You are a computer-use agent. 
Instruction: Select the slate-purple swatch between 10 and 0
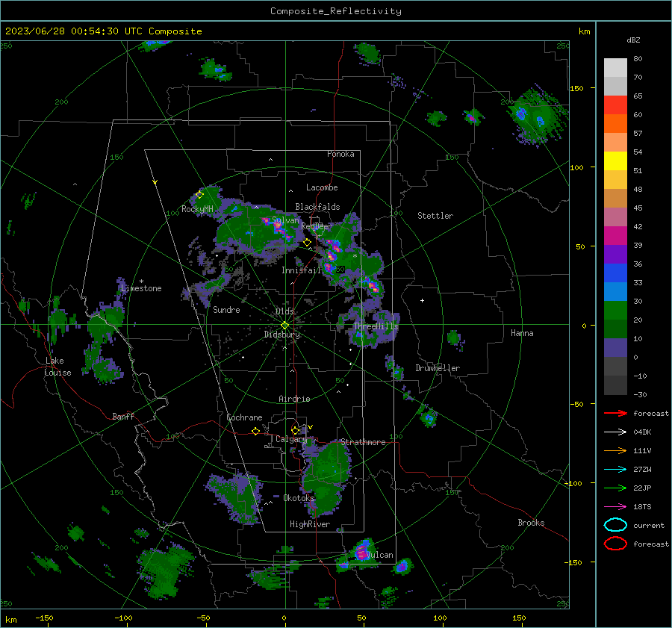[x=615, y=348]
